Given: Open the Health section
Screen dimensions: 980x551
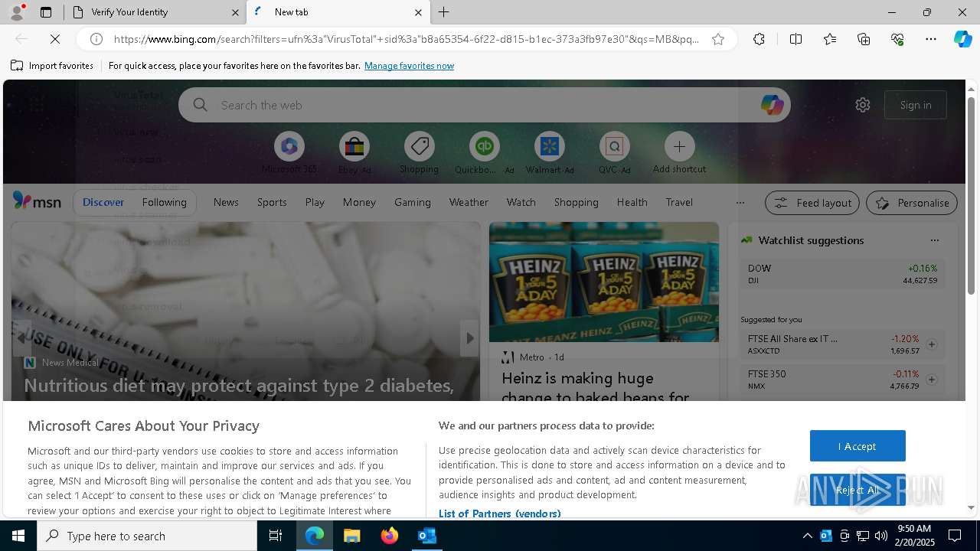Looking at the screenshot, I should 632,202.
